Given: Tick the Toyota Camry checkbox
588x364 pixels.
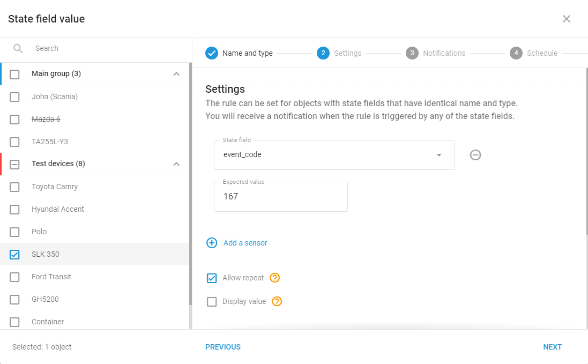Looking at the screenshot, I should coord(14,187).
